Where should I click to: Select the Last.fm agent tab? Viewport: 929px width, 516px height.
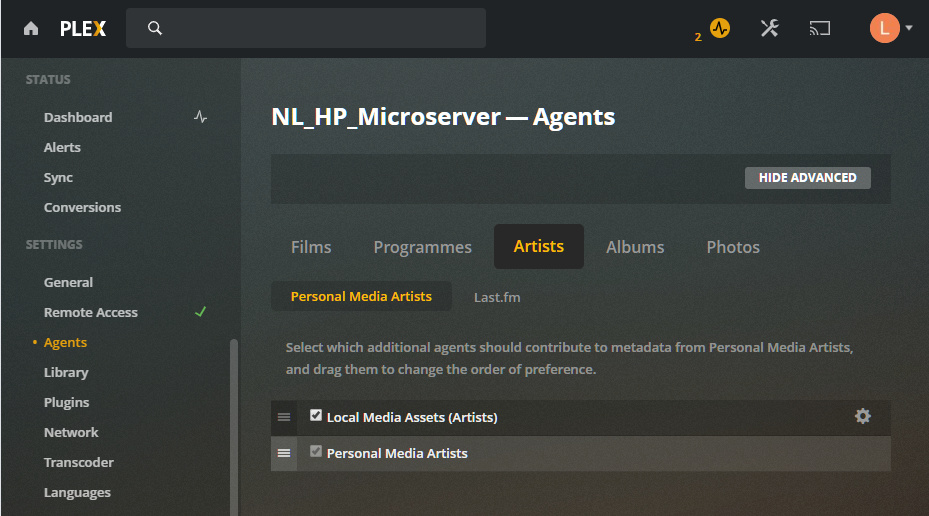(497, 297)
